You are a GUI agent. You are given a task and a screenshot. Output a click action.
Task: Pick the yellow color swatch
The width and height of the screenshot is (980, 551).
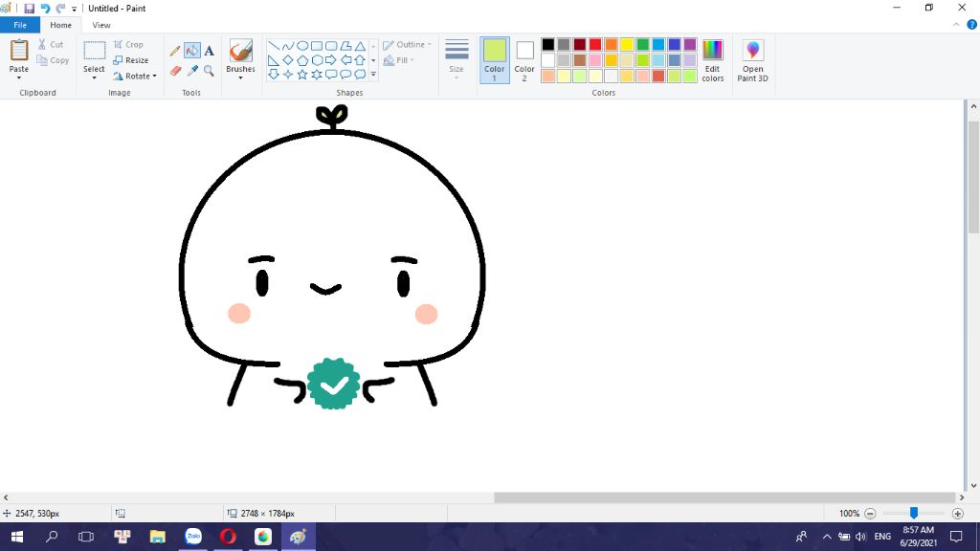point(627,44)
